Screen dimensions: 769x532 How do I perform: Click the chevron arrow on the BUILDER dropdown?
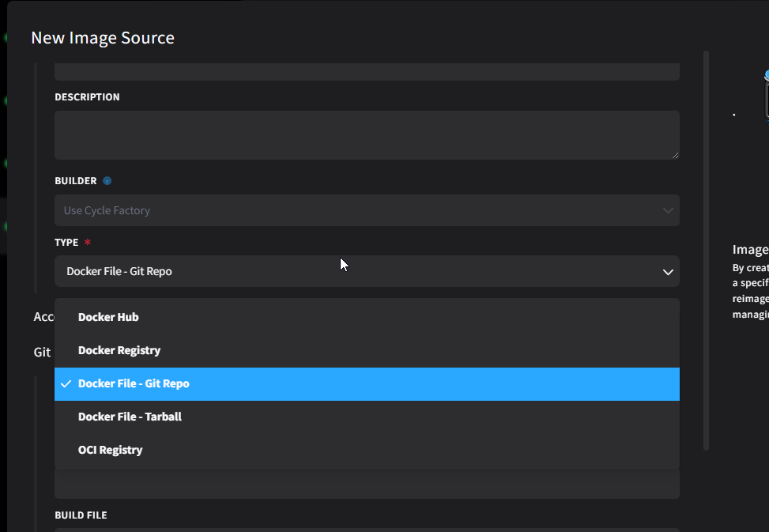tap(668, 211)
